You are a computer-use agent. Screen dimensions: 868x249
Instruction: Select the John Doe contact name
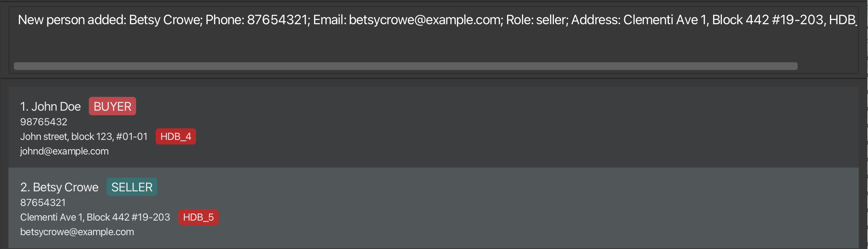pyautogui.click(x=56, y=106)
